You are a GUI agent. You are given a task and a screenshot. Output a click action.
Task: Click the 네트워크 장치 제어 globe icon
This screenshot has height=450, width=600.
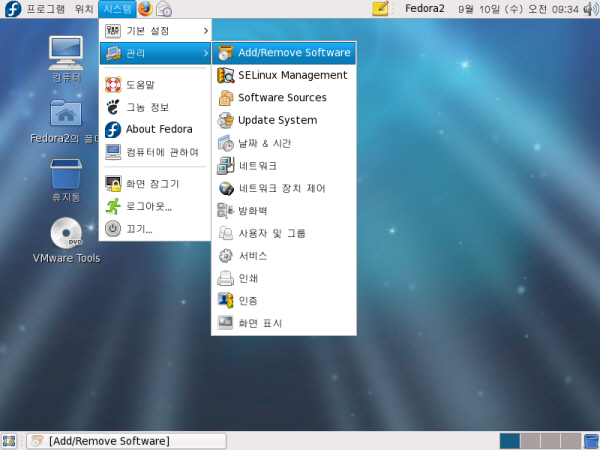coord(226,188)
